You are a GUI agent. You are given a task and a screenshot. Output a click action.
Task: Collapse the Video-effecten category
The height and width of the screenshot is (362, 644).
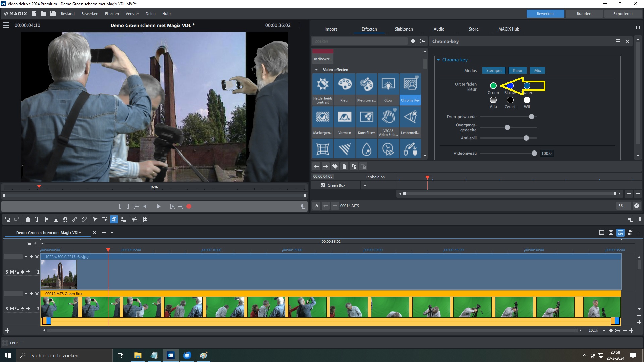[316, 70]
